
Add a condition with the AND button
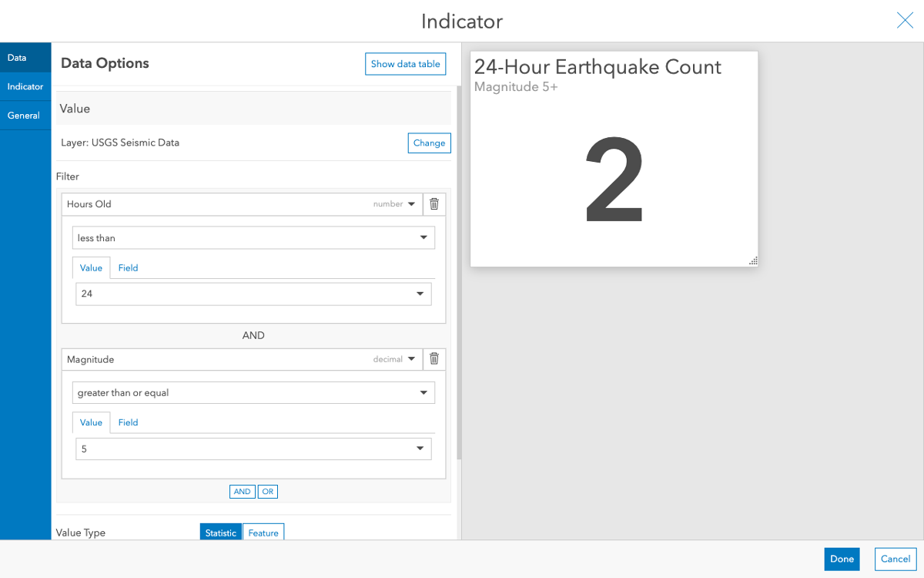pyautogui.click(x=242, y=491)
